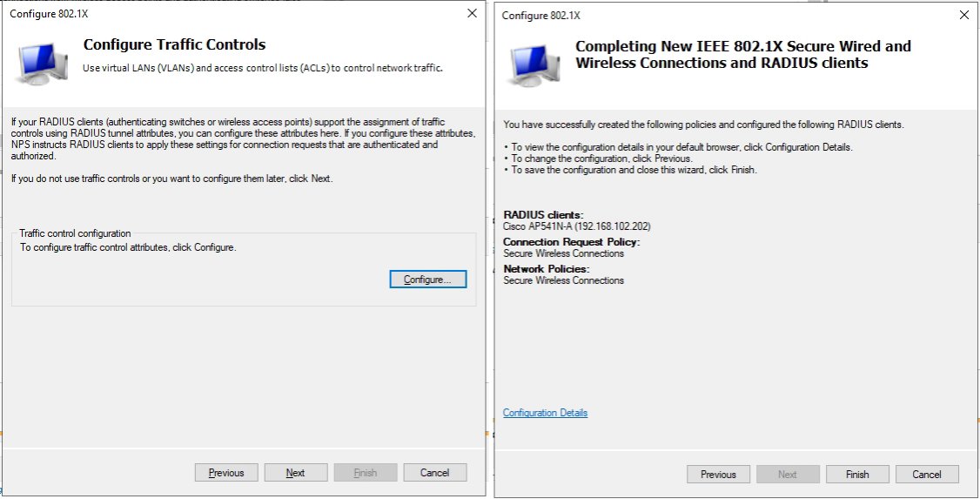This screenshot has height=499, width=980.
Task: Cancel the Configure Traffic Controls wizard page
Action: [x=434, y=473]
